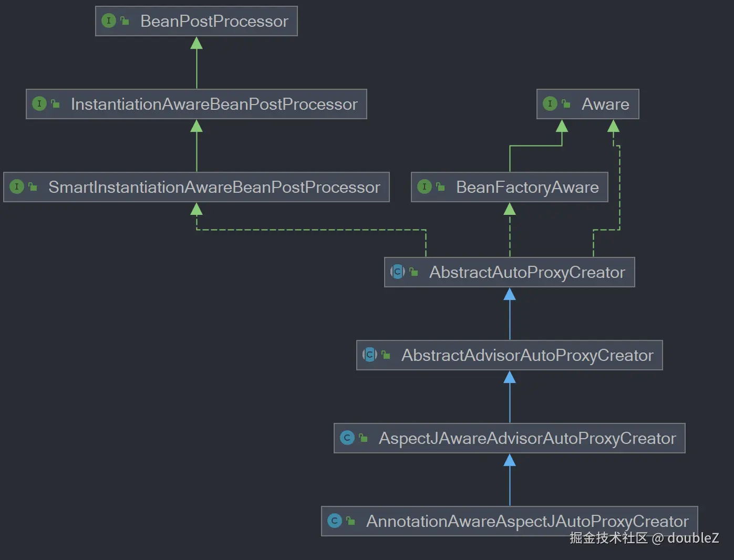
Task: Click the public lock icon on AbstractAutoProxyCreator
Action: click(x=413, y=272)
